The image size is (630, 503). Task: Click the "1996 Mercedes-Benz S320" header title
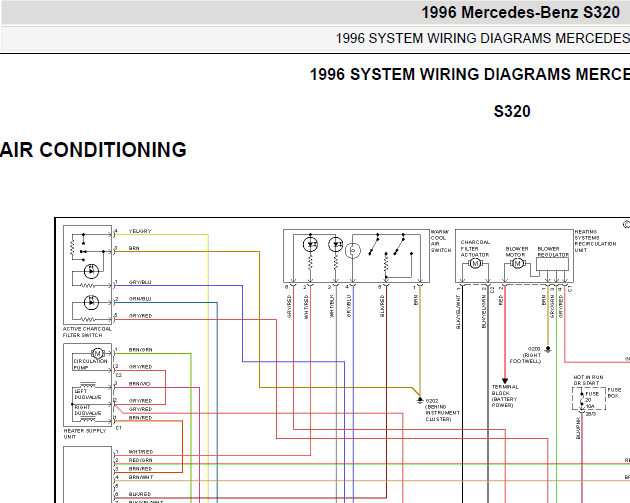(x=520, y=12)
